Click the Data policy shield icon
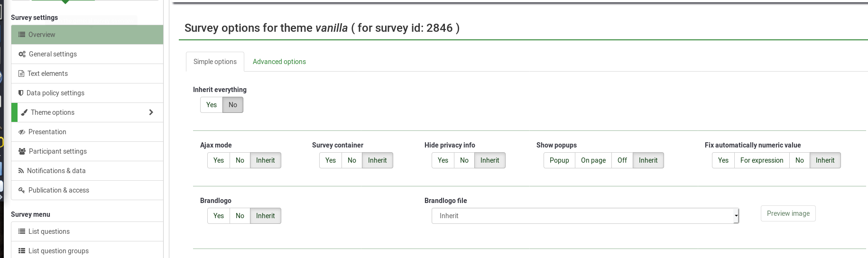This screenshot has height=258, width=868. (21, 93)
